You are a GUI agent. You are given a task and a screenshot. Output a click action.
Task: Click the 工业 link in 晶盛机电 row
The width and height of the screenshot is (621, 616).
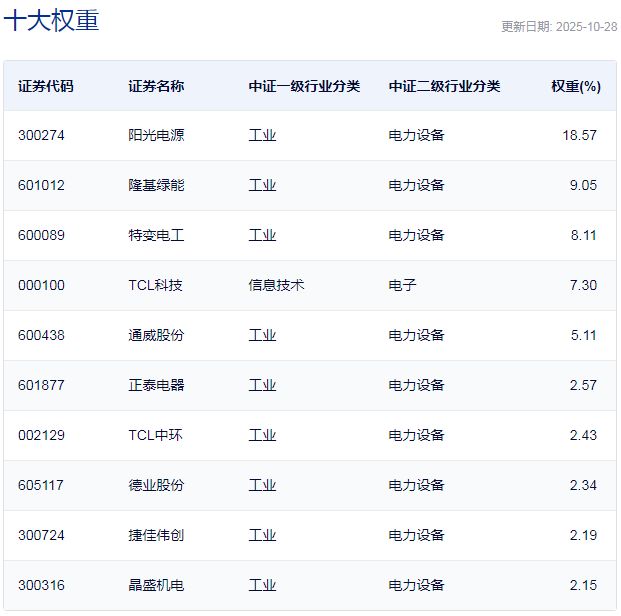pyautogui.click(x=262, y=585)
